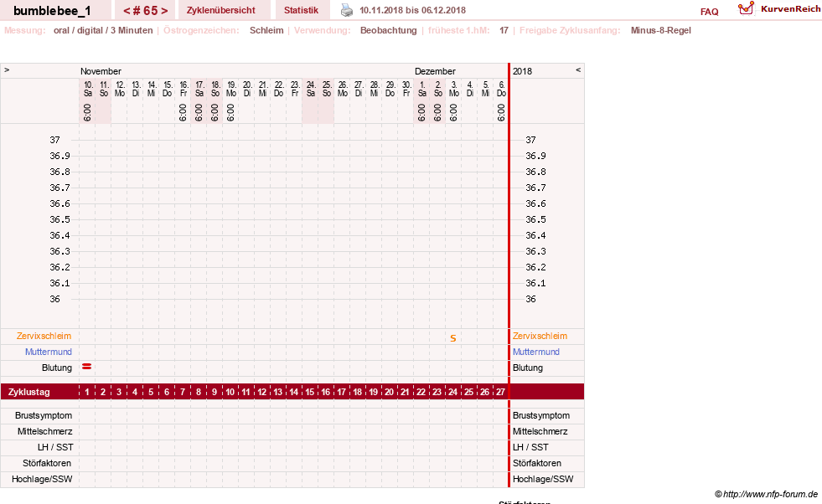Click the Dezember month label
This screenshot has height=504, width=822.
click(435, 71)
